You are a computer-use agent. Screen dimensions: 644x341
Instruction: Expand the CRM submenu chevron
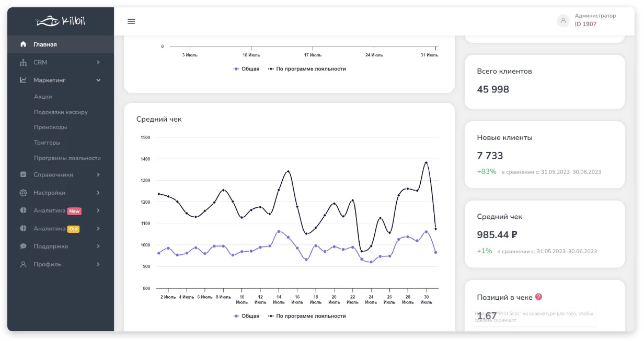[x=98, y=63]
